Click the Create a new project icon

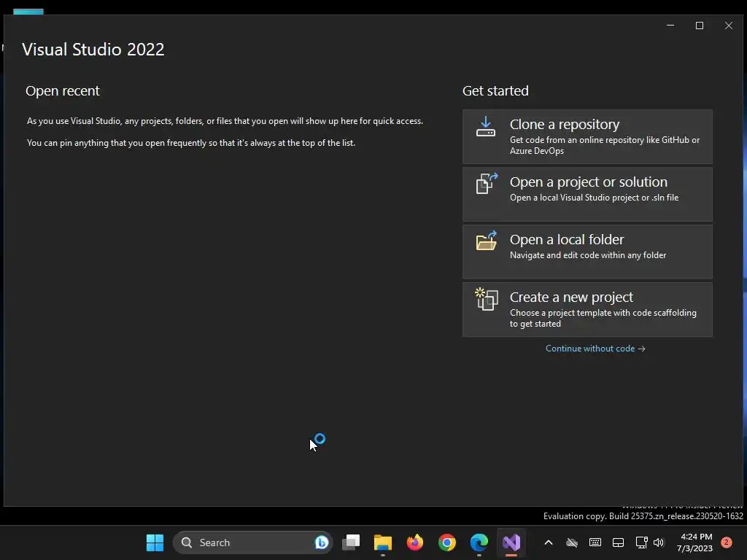pyautogui.click(x=487, y=299)
